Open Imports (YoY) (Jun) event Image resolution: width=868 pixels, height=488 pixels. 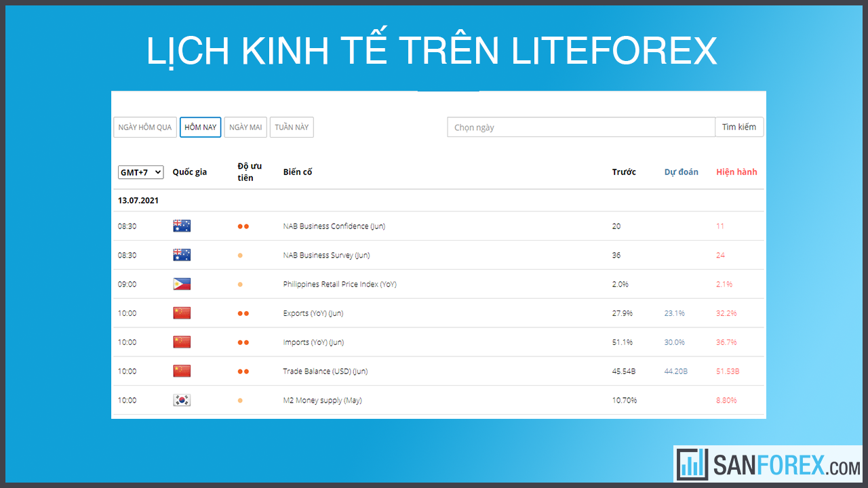click(313, 343)
